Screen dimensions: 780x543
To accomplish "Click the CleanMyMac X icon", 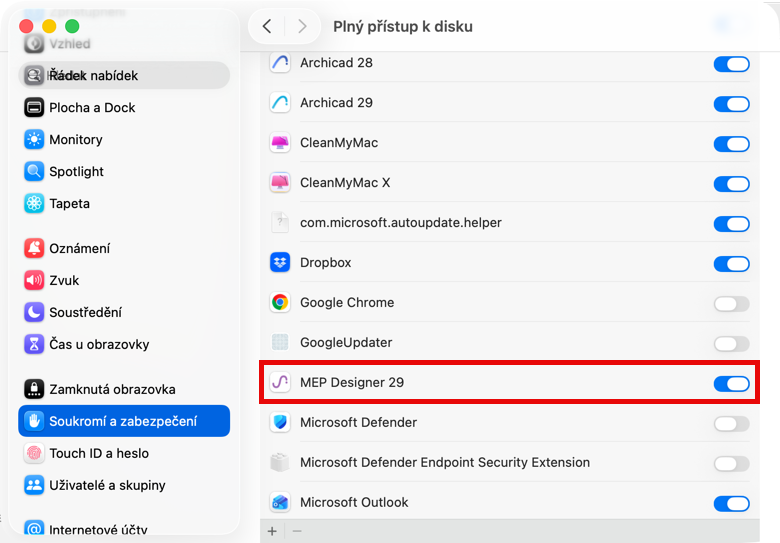I will [x=280, y=183].
